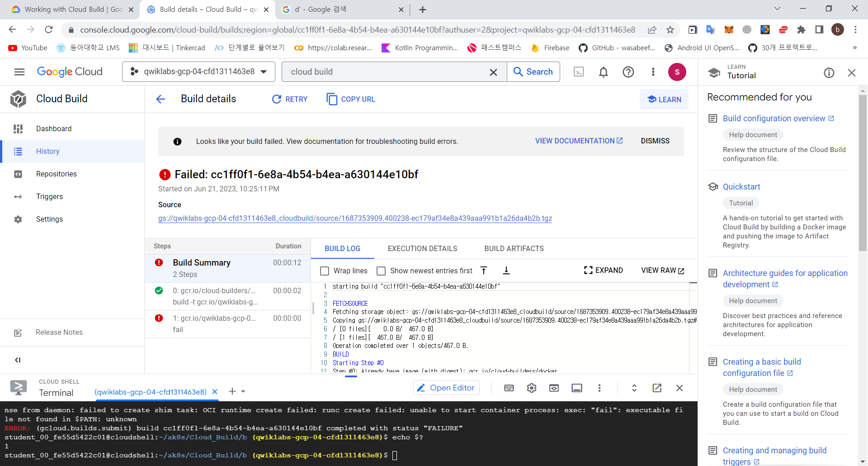Screen dimensions: 868x466
Task: Maximize or restore the Cloud Shell height
Action: pos(634,388)
